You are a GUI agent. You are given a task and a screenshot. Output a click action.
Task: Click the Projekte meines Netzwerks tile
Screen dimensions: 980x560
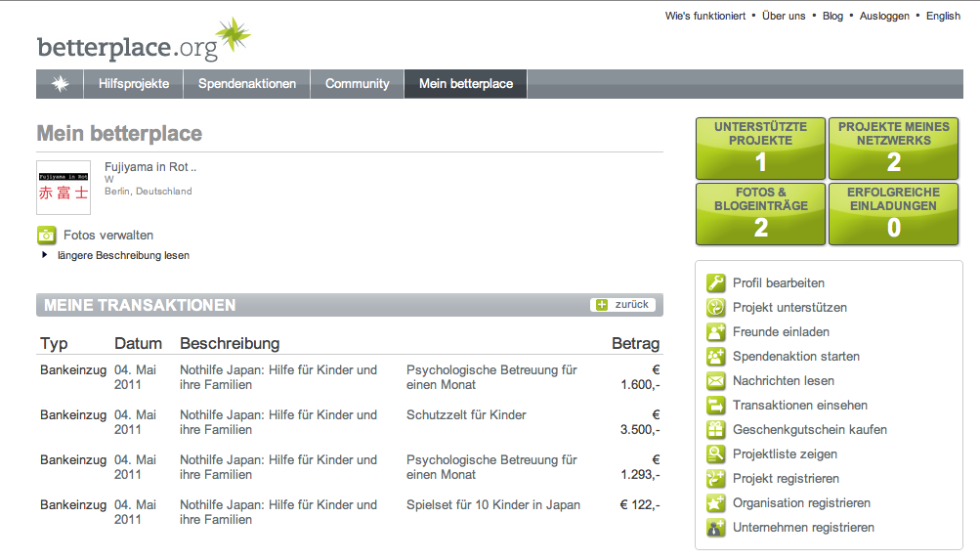(894, 149)
